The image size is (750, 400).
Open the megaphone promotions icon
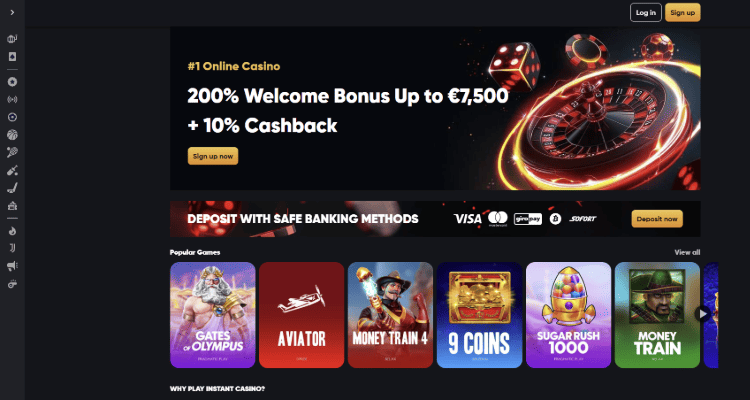point(12,267)
